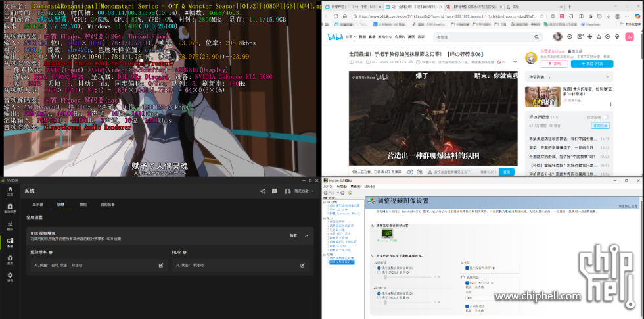Image resolution: width=644 pixels, height=319 pixels.
Task: Edit Super Resolution setting pencil icon
Action: [161, 265]
